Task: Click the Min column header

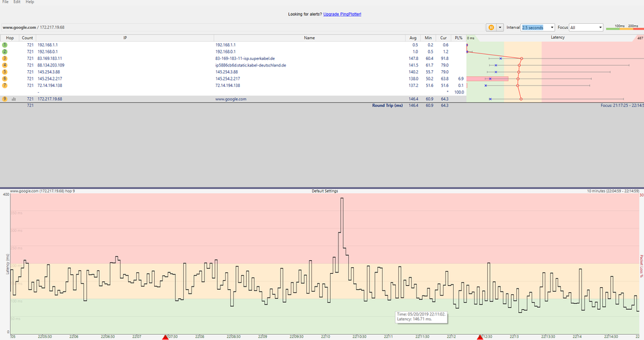Action: (x=428, y=38)
